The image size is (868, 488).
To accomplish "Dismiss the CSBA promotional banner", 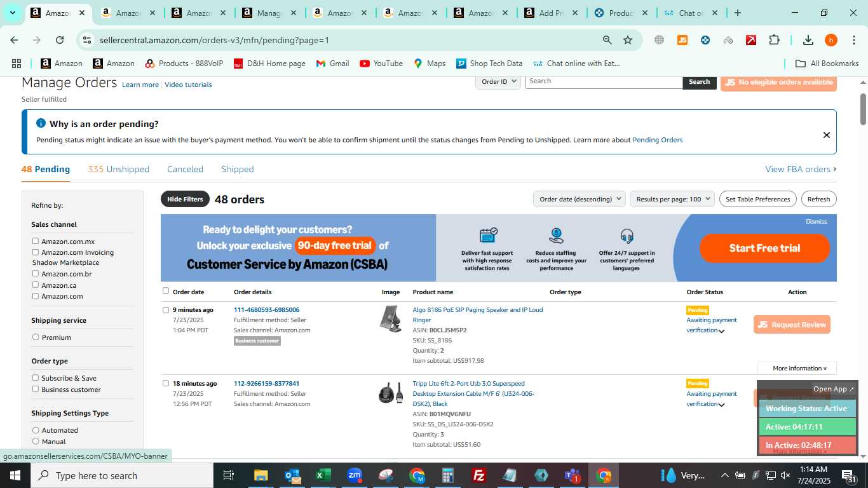I will (x=817, y=222).
